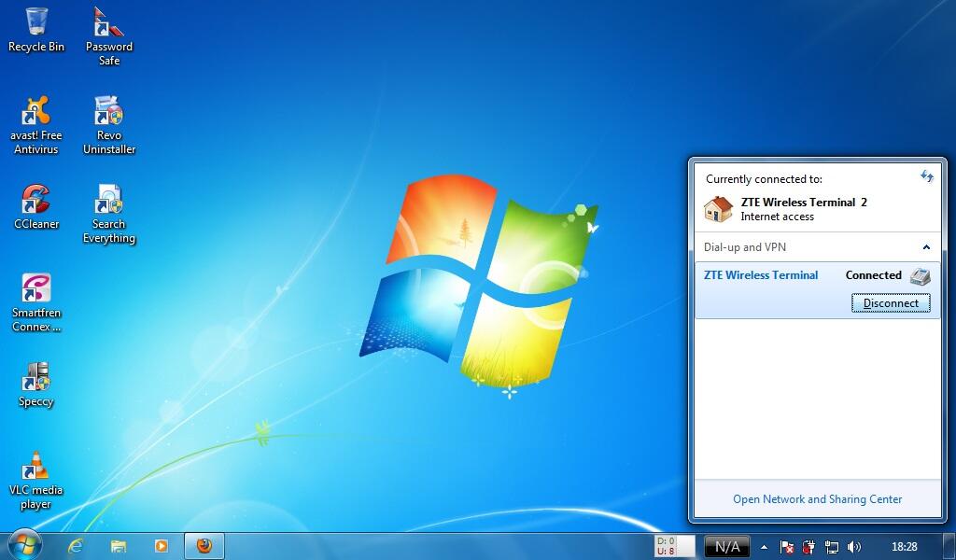Open the Windows Start menu orb

click(23, 545)
